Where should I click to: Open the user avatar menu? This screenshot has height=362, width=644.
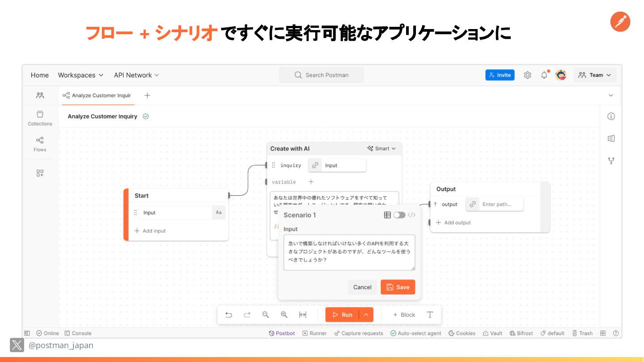coord(561,75)
